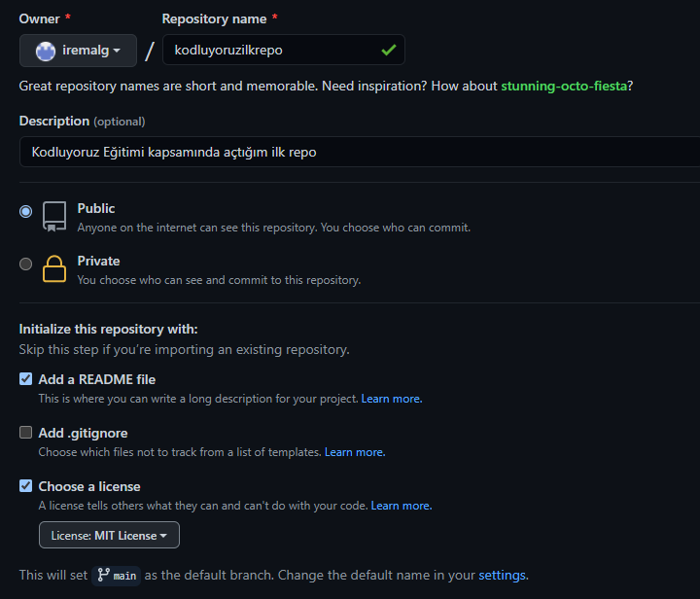Screen dimensions: 700x599
Task: Use suggested name stunning-octo-fiesta
Action: pos(564,86)
